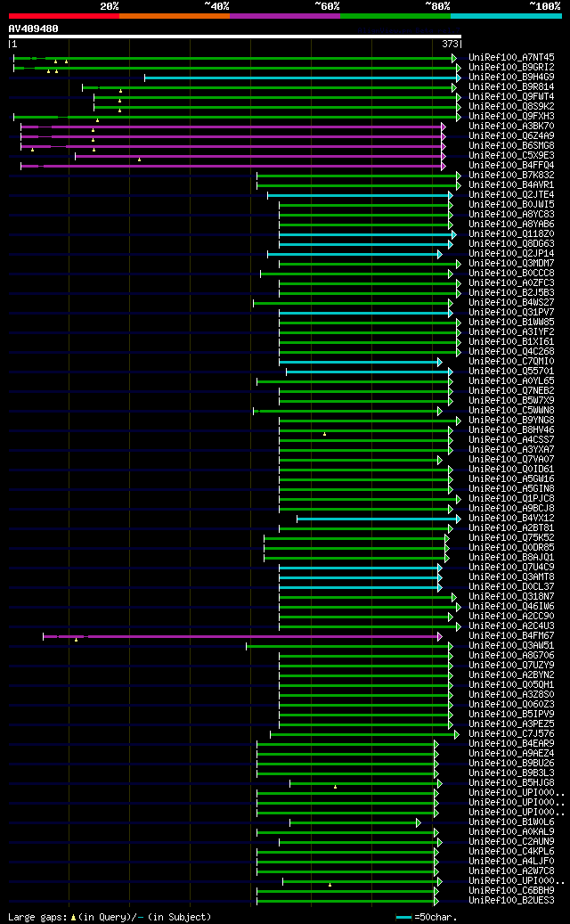The width and height of the screenshot is (570, 924).
Task: Select the UniRef100_A8YC83 label
Action: coord(511,215)
